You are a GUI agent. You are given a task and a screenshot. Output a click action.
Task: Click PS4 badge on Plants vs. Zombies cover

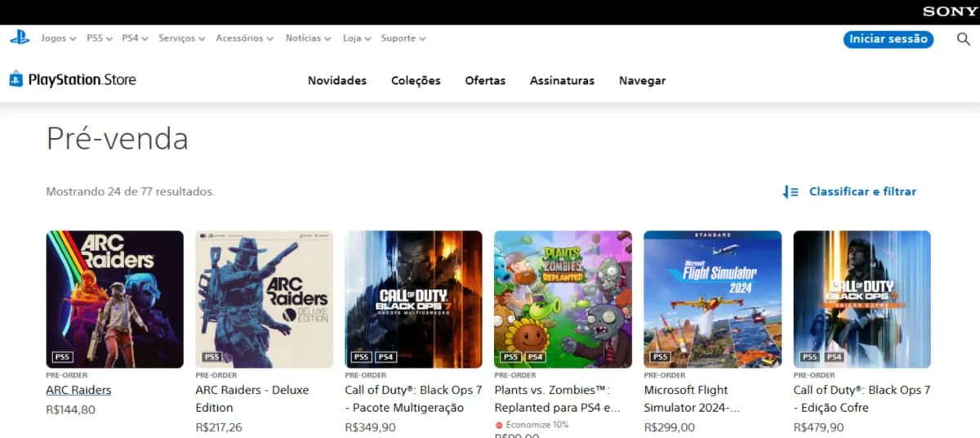(536, 357)
